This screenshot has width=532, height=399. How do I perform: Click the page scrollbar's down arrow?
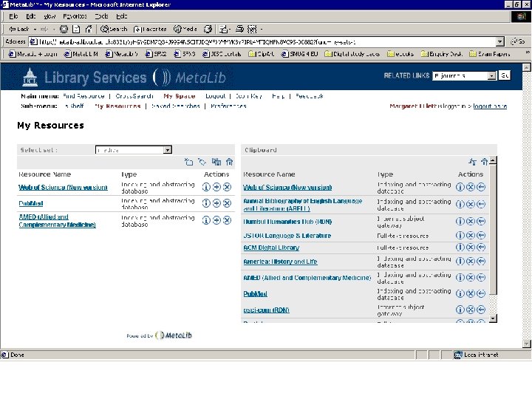pos(526,344)
